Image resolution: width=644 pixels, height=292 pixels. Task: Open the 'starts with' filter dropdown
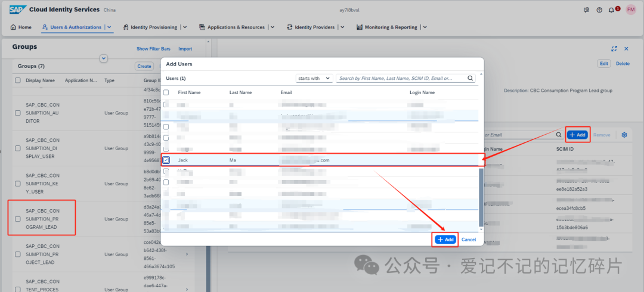[314, 78]
